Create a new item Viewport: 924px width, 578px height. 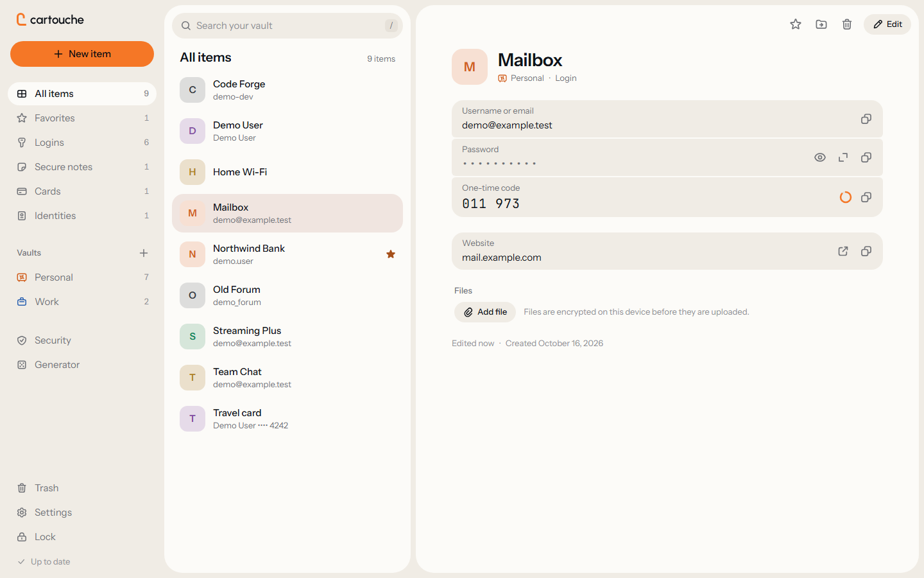coord(82,54)
